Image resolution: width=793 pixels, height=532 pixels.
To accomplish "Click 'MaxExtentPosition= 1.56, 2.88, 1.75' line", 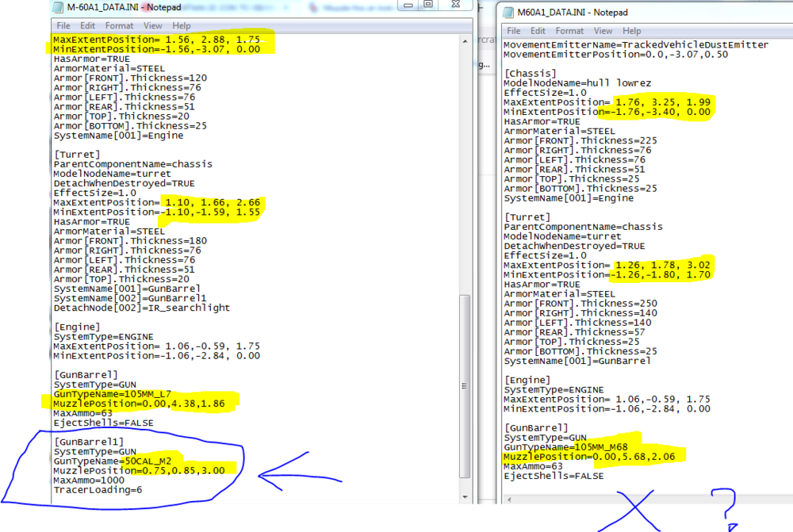I will [157, 40].
